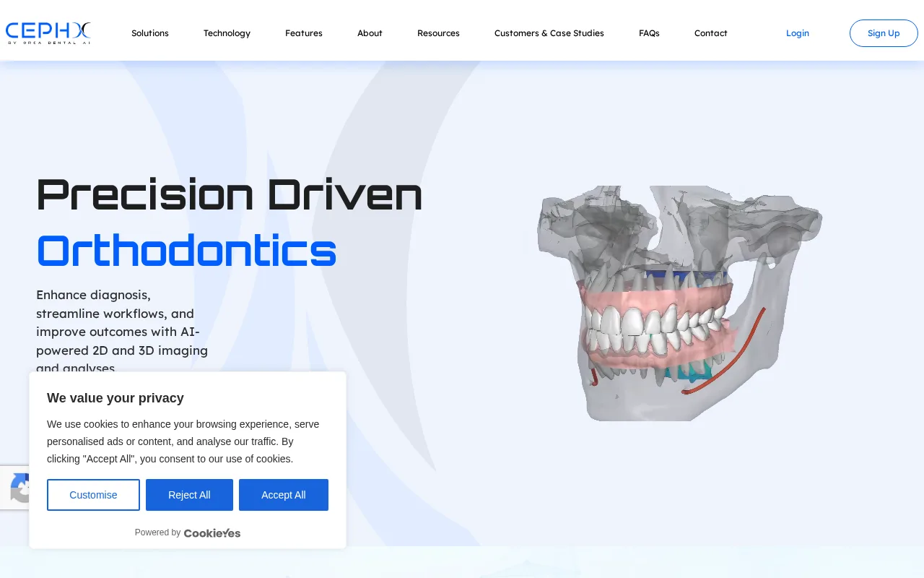Open the Technology menu item
Screen dimensions: 924x578
pyautogui.click(x=227, y=33)
